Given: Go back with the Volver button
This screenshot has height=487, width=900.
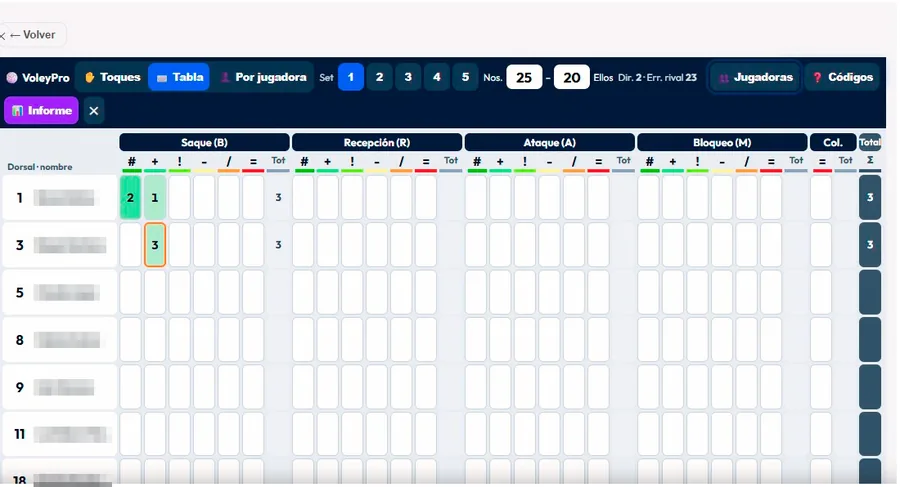Looking at the screenshot, I should pyautogui.click(x=32, y=35).
